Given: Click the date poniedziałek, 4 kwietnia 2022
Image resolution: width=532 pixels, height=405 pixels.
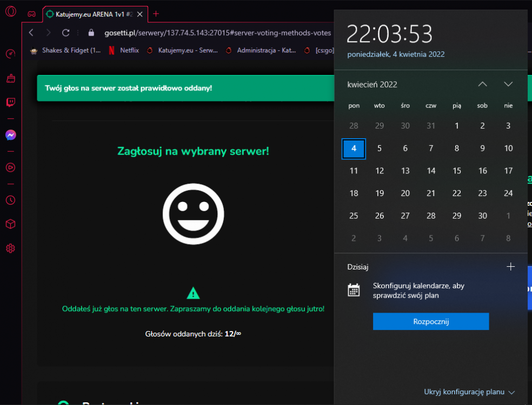Looking at the screenshot, I should pyautogui.click(x=396, y=54).
